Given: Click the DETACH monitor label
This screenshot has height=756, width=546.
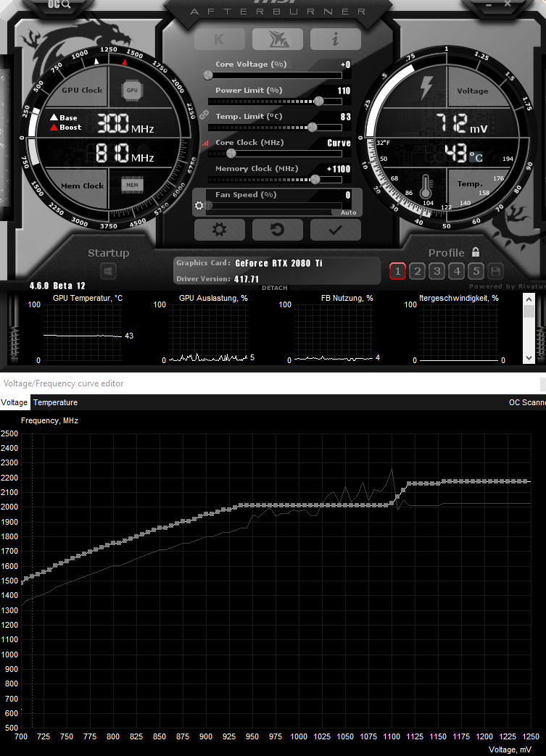Looking at the screenshot, I should [274, 288].
